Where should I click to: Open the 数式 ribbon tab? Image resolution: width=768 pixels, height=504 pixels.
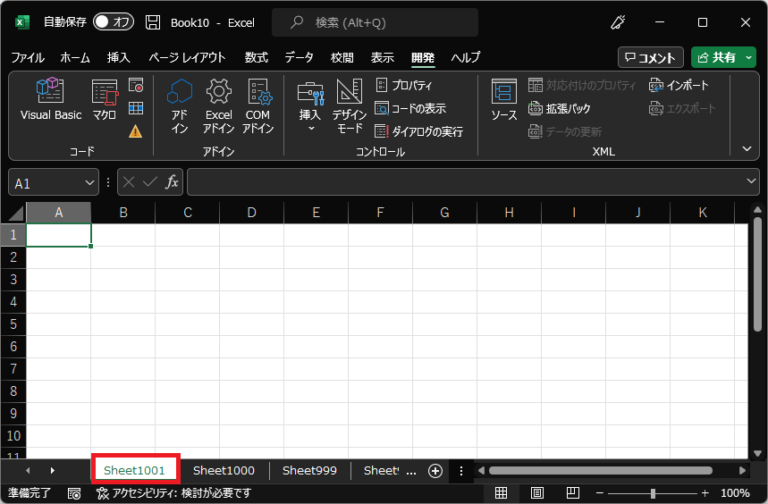[256, 57]
